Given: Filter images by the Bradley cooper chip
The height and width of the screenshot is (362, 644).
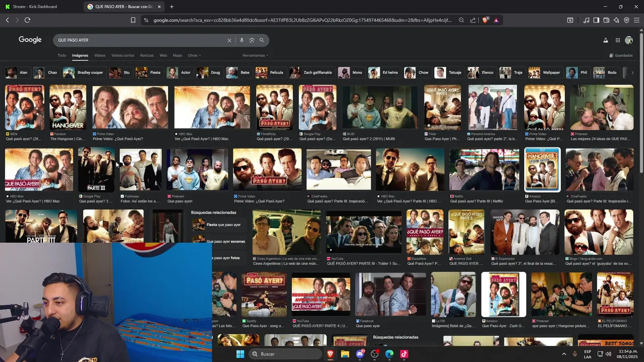Looking at the screenshot, I should point(84,72).
